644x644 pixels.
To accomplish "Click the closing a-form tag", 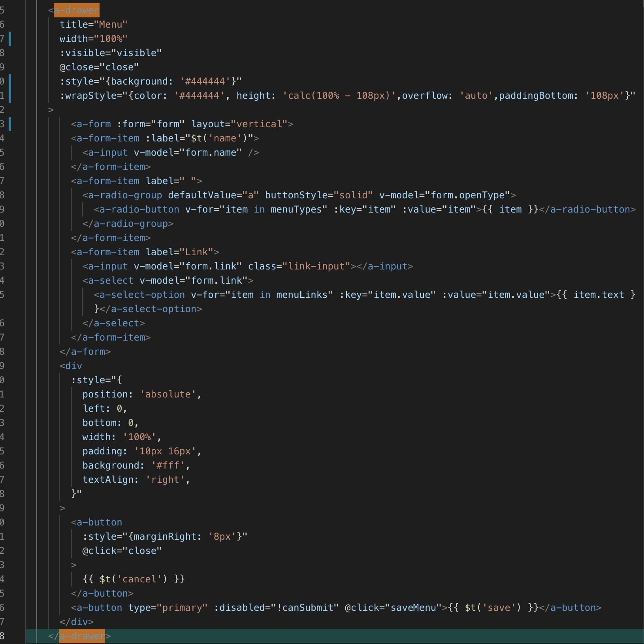I will pyautogui.click(x=85, y=352).
